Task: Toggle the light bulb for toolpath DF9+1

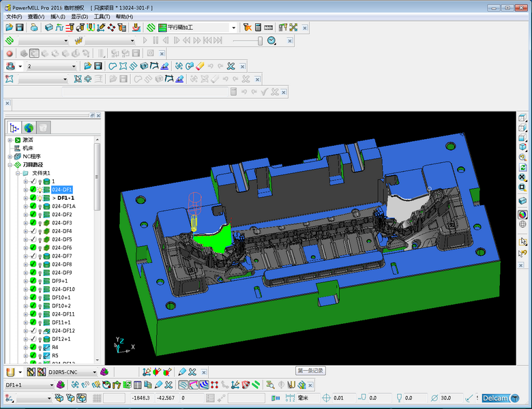Action: [40, 281]
